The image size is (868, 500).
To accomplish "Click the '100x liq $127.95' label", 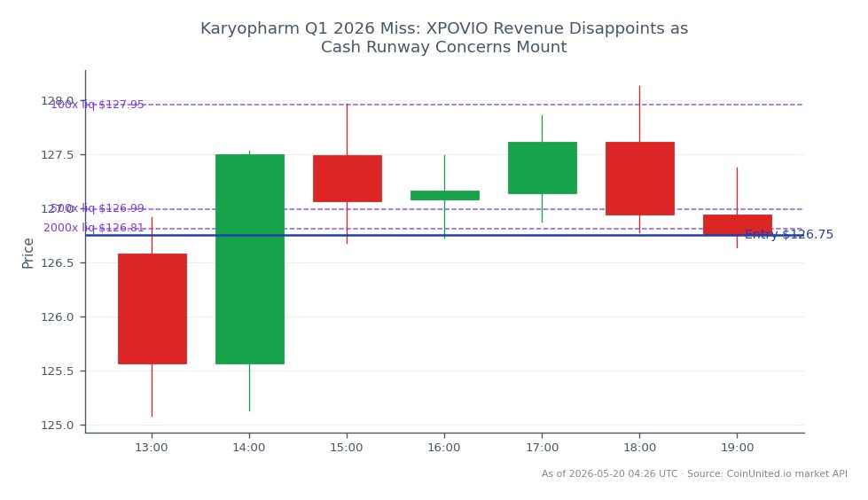I will tap(98, 105).
